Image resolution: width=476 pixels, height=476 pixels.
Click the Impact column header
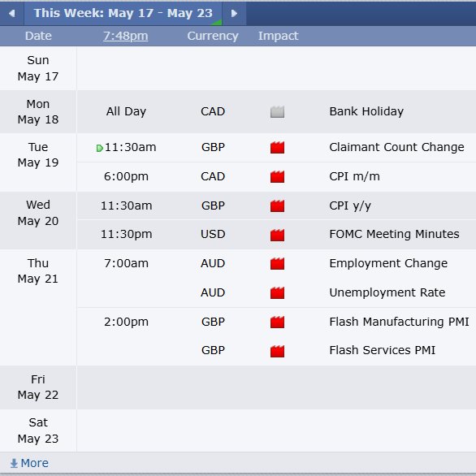(x=278, y=36)
